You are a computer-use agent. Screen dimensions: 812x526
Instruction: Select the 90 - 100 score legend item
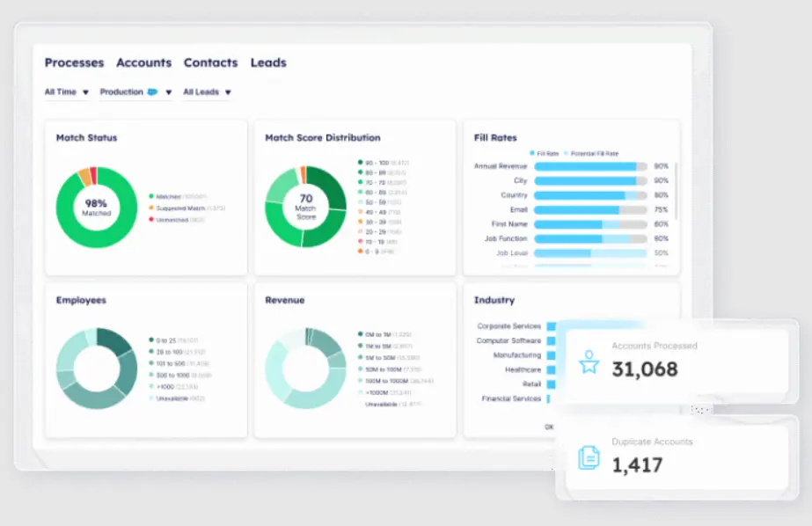(384, 163)
